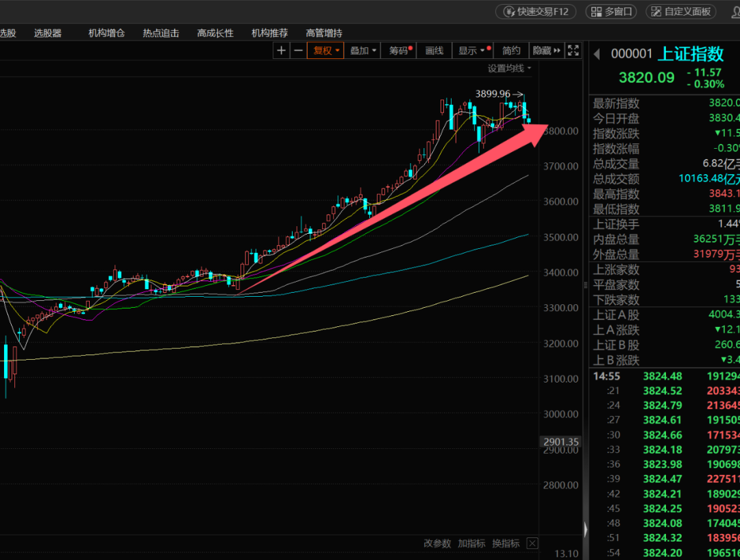Select 高管增持 menu item
Image resolution: width=740 pixels, height=560 pixels.
pyautogui.click(x=324, y=33)
